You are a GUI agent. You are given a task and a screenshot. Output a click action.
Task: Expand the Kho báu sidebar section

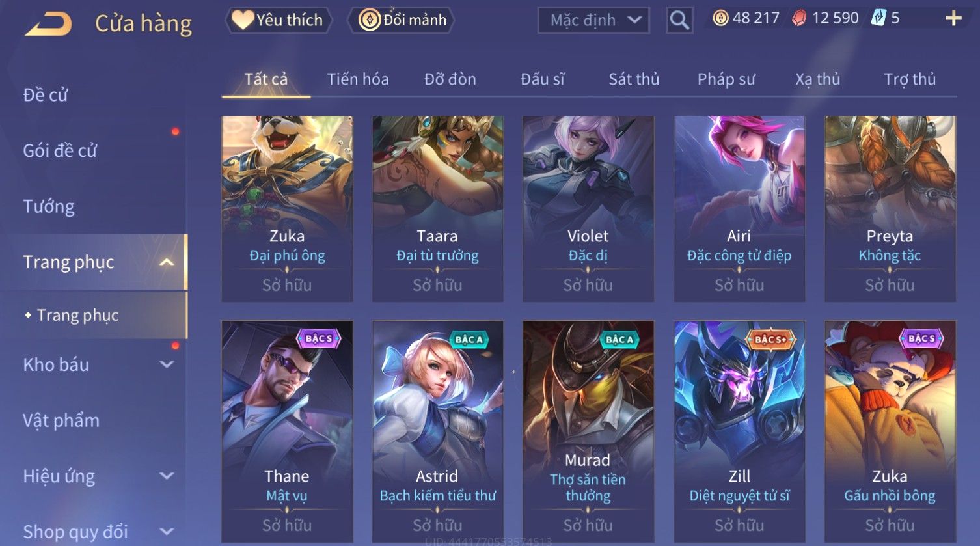coord(167,364)
